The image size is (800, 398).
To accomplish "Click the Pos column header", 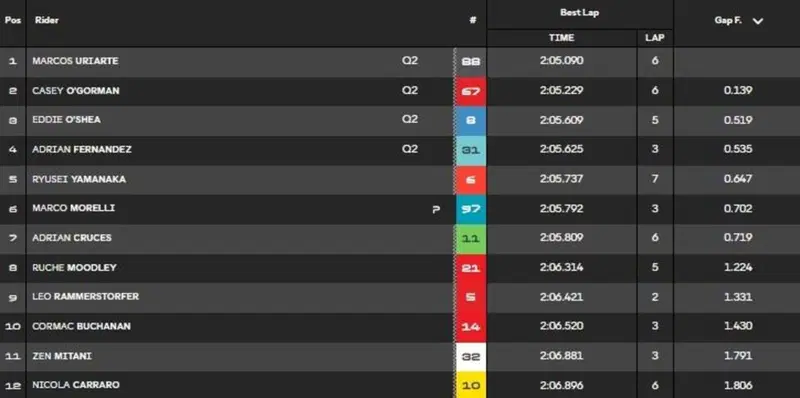I will pos(13,20).
